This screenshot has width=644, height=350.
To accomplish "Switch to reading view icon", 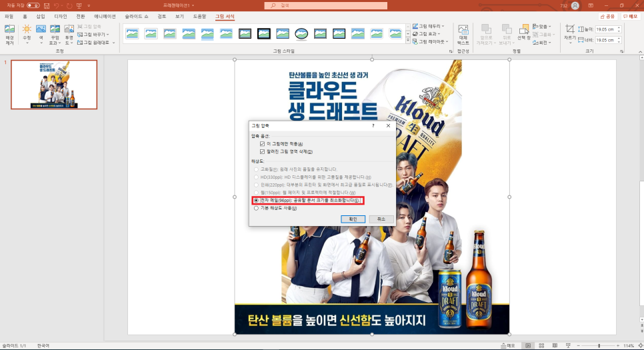I will (x=555, y=345).
